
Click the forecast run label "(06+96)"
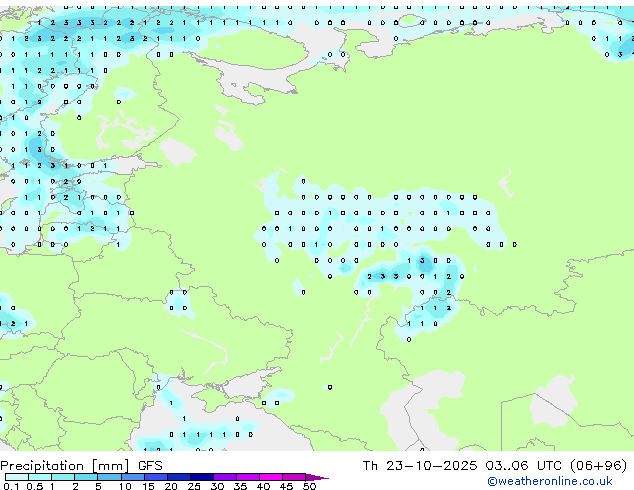(x=598, y=466)
